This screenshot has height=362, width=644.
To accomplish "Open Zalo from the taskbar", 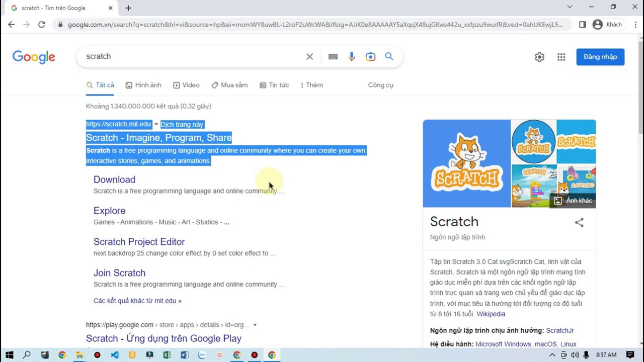I will [x=202, y=355].
